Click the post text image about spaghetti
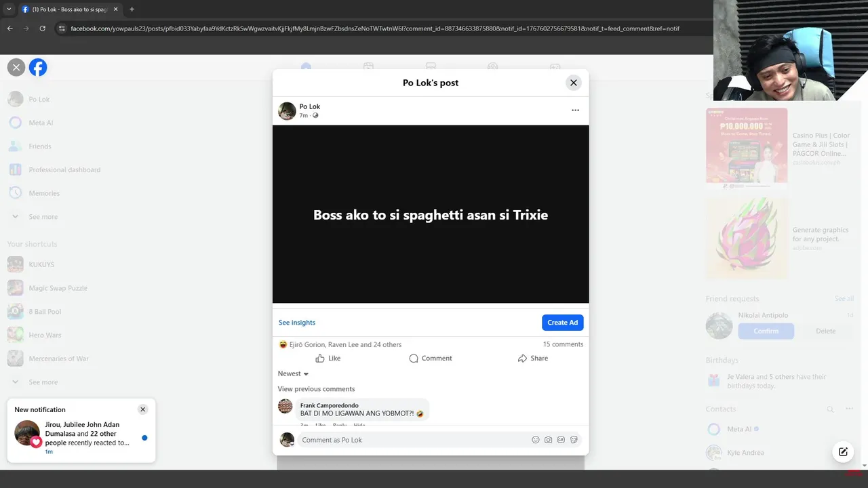This screenshot has width=868, height=488. 431,214
